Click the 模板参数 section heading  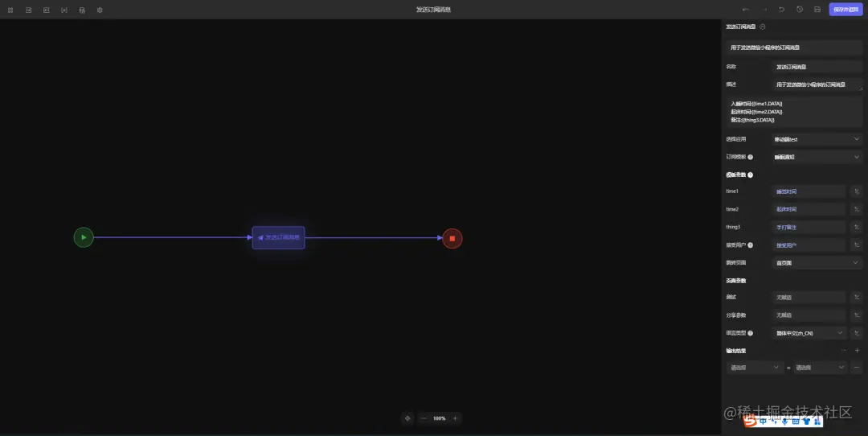[735, 175]
